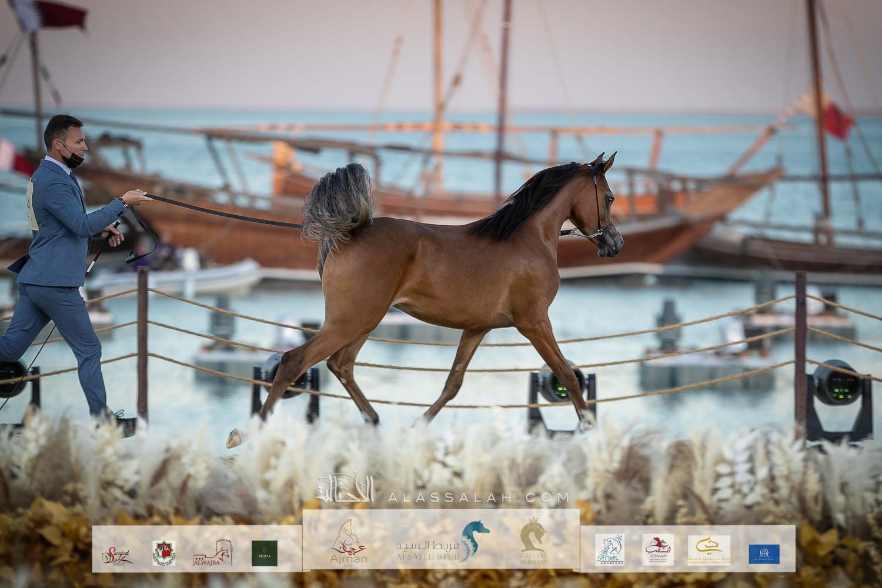
Task: Click the Al Sayed Stud logo
Action: (x=442, y=542)
